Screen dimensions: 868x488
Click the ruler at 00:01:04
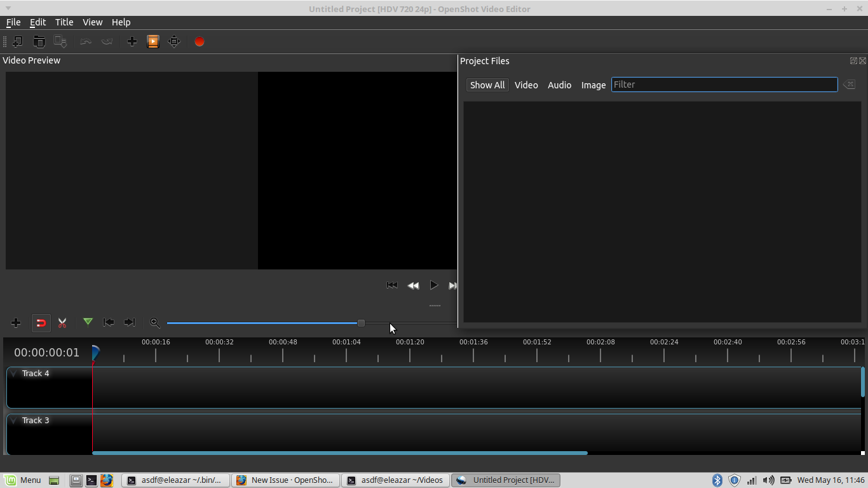point(346,342)
